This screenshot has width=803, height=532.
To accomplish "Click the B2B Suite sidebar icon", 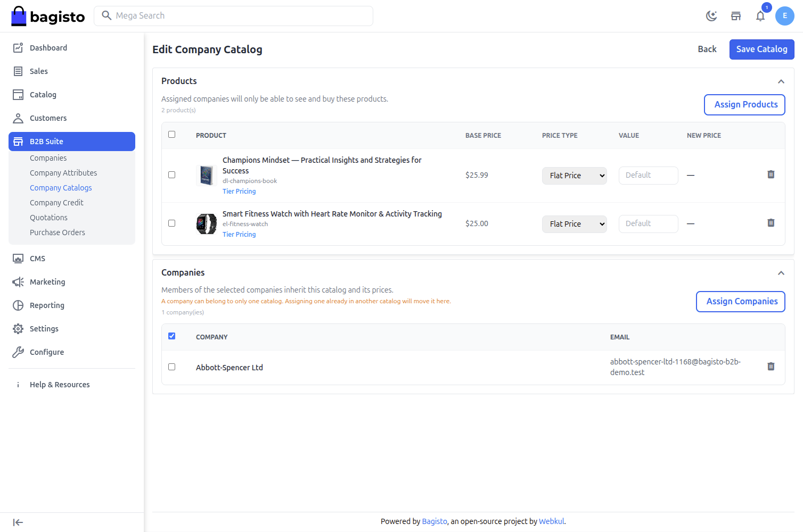I will click(18, 142).
